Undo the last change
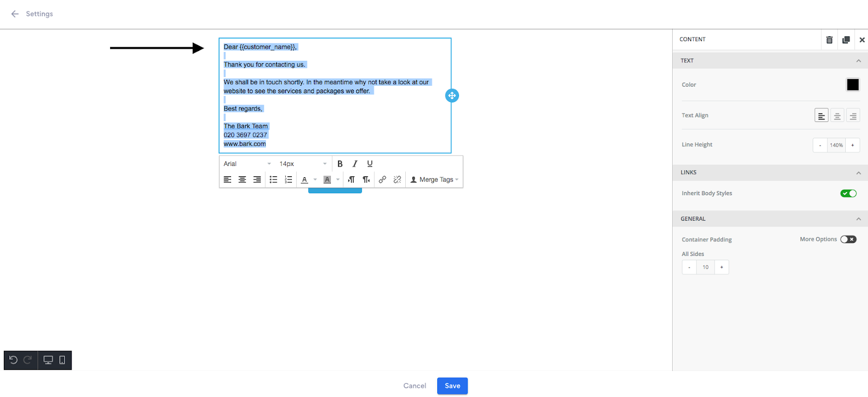 (x=14, y=360)
